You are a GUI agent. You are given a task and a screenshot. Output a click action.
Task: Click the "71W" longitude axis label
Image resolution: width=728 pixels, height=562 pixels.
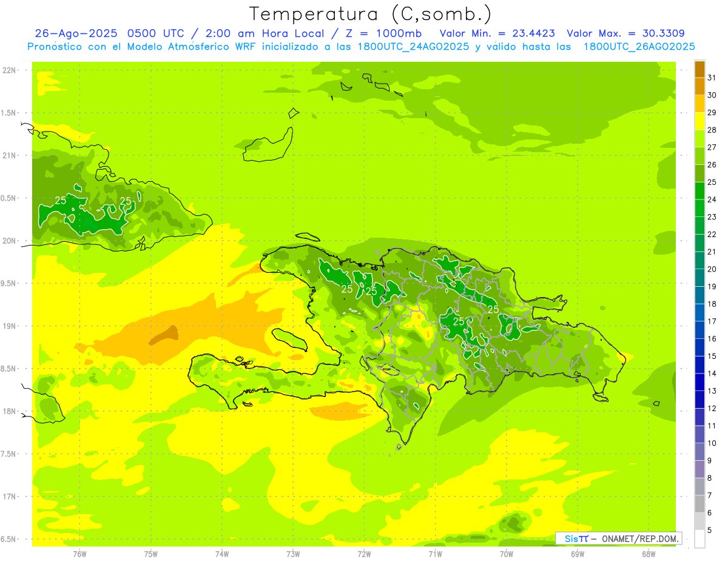[436, 554]
